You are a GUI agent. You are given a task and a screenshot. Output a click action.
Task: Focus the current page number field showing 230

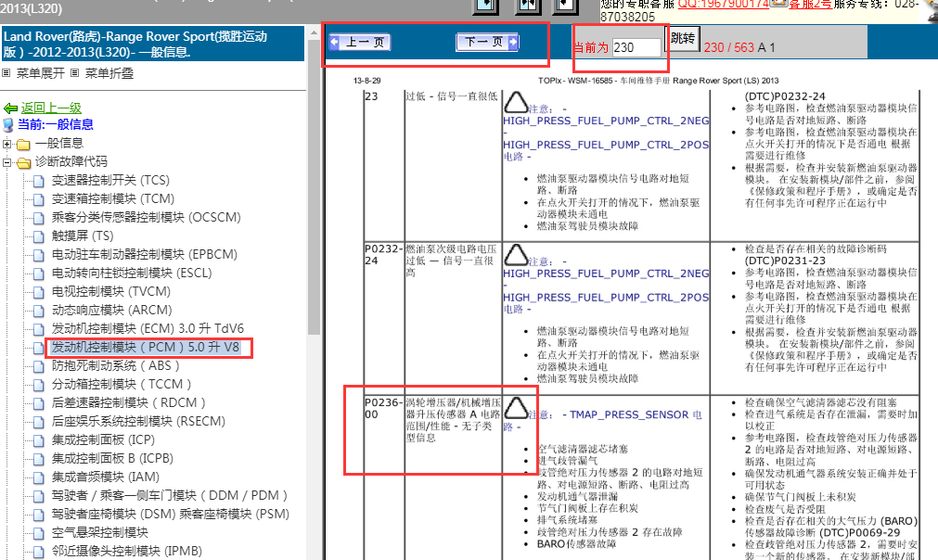(x=636, y=47)
